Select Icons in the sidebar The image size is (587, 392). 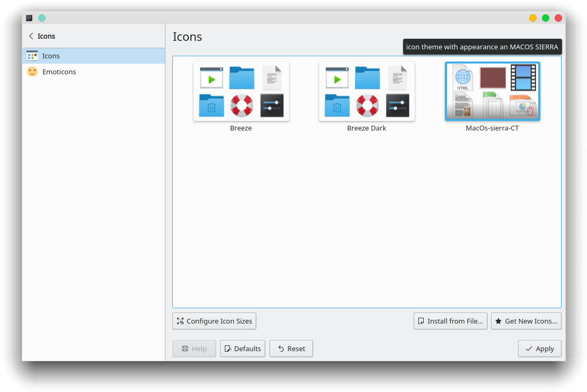pos(93,56)
